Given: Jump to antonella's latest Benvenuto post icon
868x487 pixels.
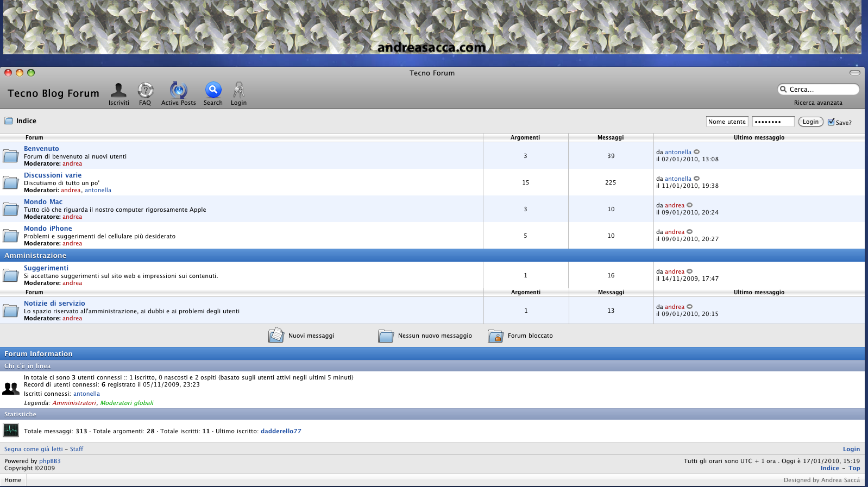Looking at the screenshot, I should click(x=697, y=152).
